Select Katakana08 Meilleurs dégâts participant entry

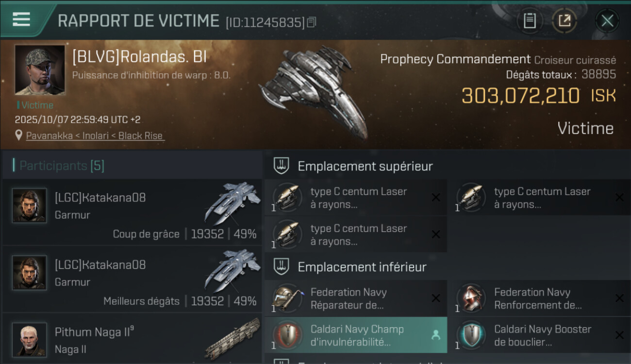tap(132, 279)
